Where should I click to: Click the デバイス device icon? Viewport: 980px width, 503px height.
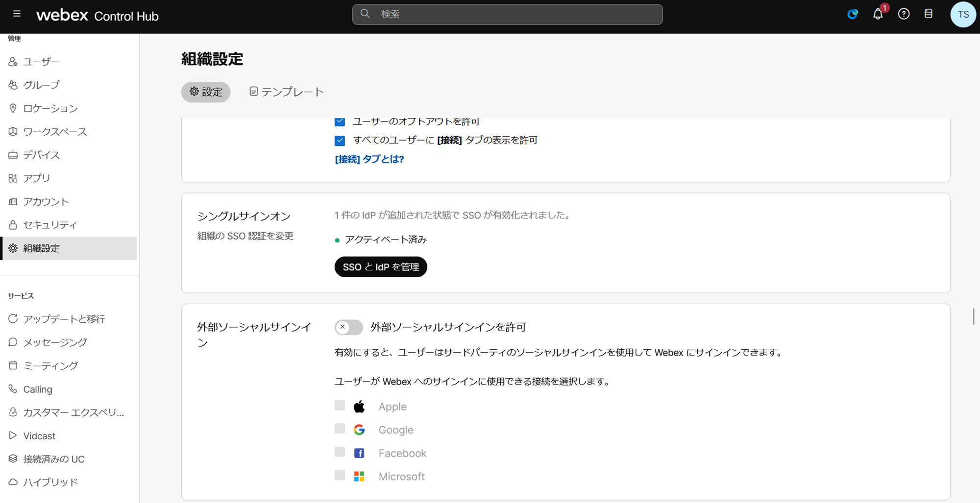point(13,155)
